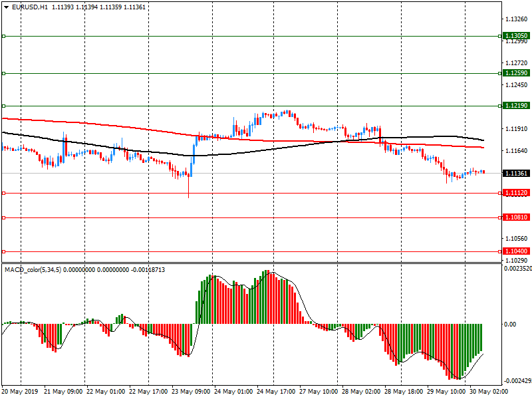Click the left handle of the 1.11120 line

coord(3,193)
